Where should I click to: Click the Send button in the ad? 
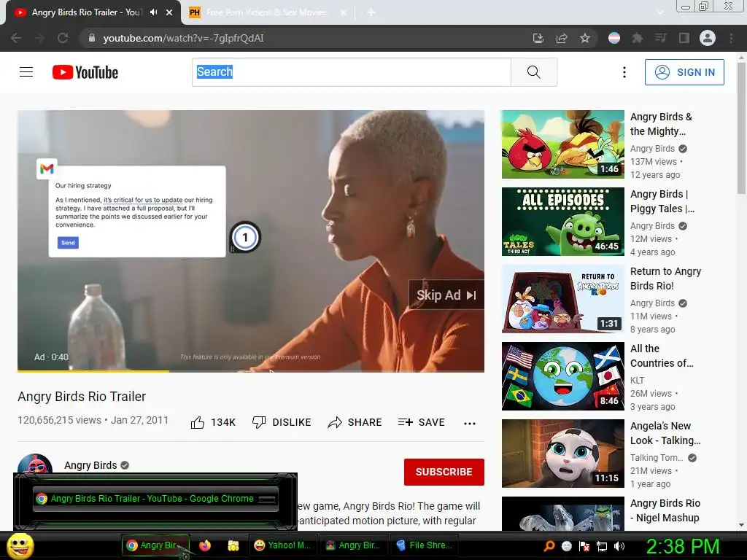tap(68, 243)
